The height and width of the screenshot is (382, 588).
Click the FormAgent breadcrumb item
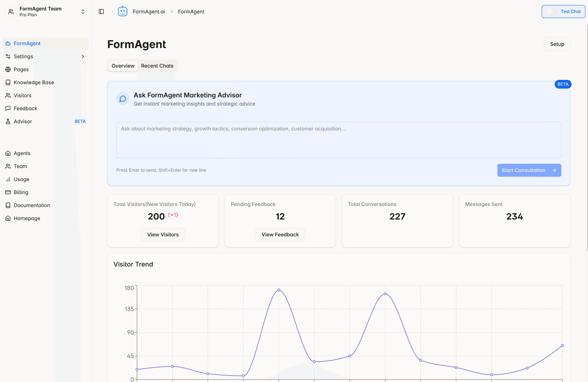click(191, 12)
